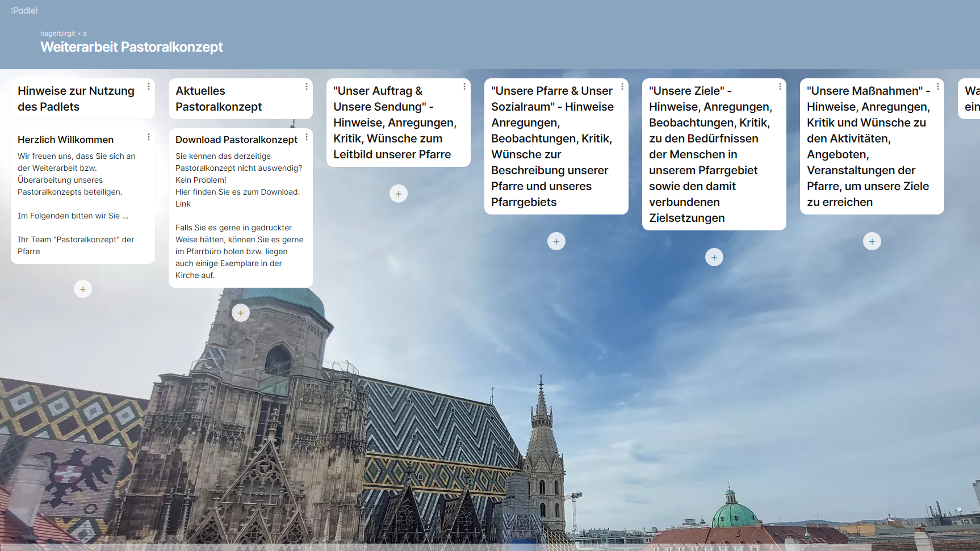The height and width of the screenshot is (551, 980).
Task: Click the hagerbirgit author name
Action: 58,33
